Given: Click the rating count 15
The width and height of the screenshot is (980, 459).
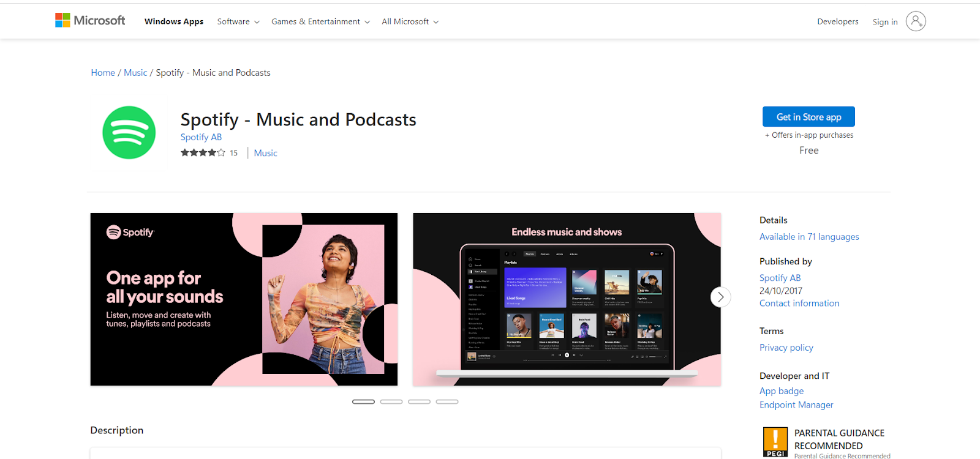Looking at the screenshot, I should tap(233, 153).
